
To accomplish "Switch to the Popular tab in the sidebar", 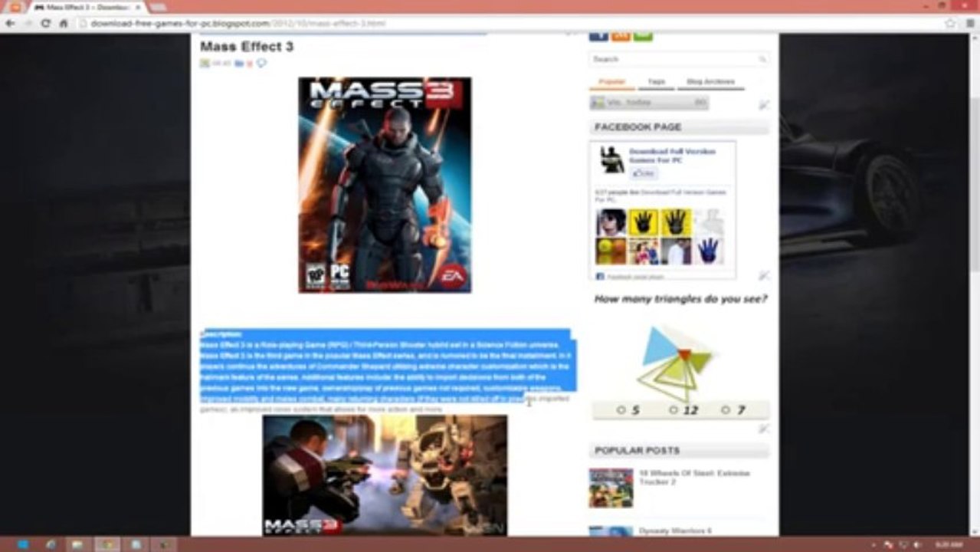I will pos(611,82).
